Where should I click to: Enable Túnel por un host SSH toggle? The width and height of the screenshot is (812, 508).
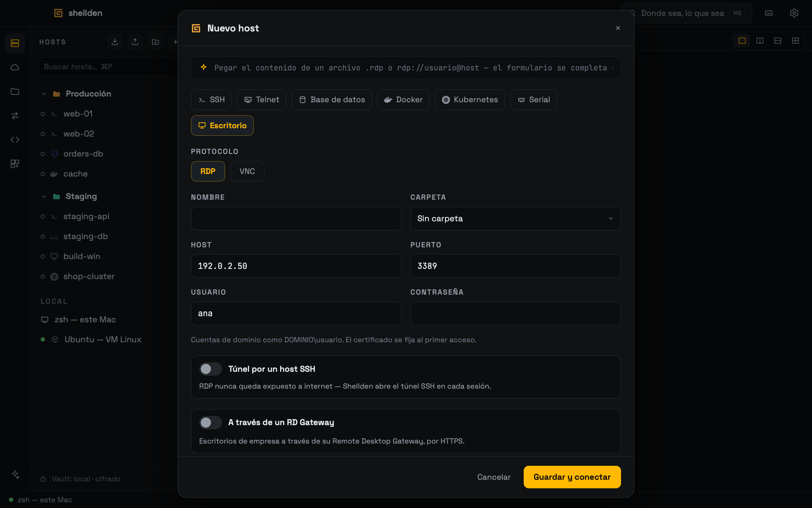pyautogui.click(x=210, y=369)
